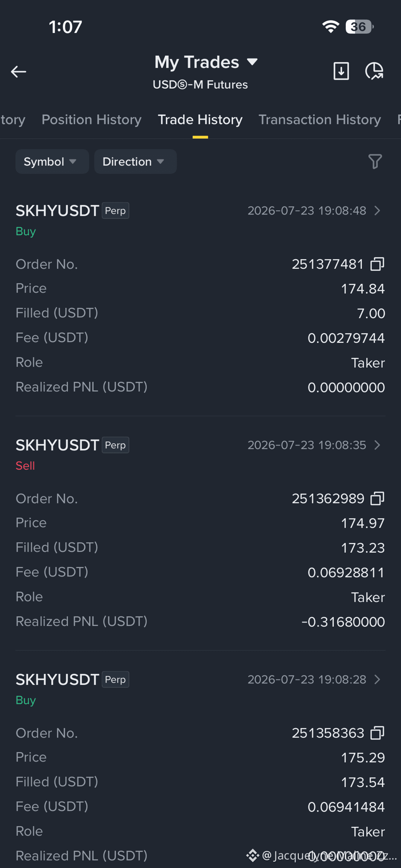Open the Symbol filter dropdown

click(x=52, y=161)
